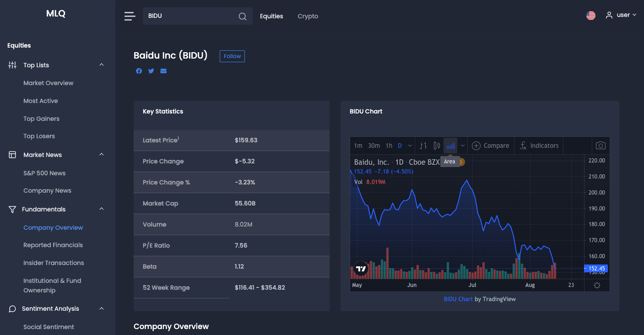Click the Top Lists sliders icon
The image size is (644, 335).
12,65
